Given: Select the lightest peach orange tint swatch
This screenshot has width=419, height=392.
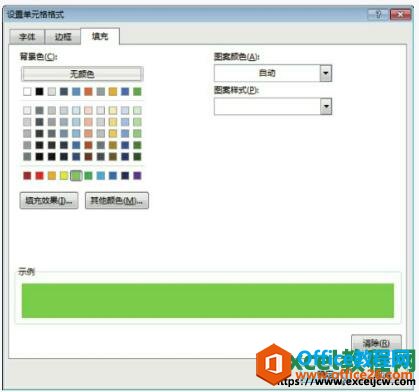Looking at the screenshot, I should [88, 110].
